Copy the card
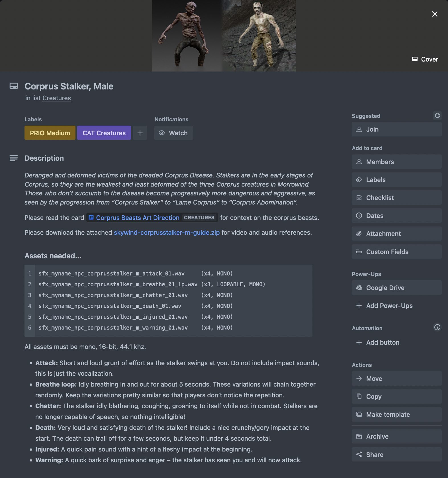Screen dimensions: 448x478 coord(396,397)
